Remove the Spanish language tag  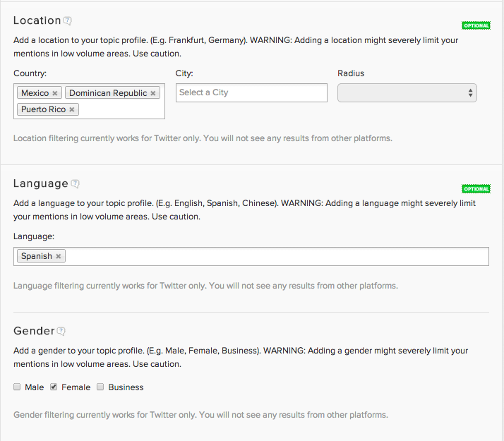tap(59, 256)
